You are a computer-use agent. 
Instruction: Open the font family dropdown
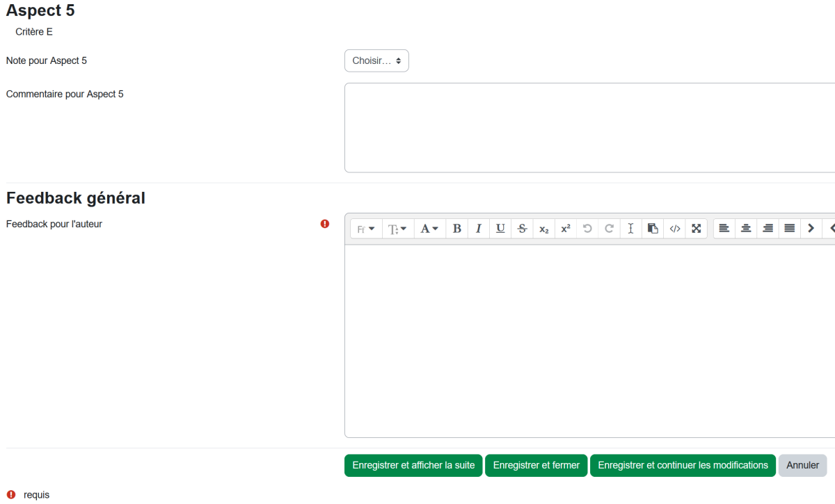coord(366,229)
